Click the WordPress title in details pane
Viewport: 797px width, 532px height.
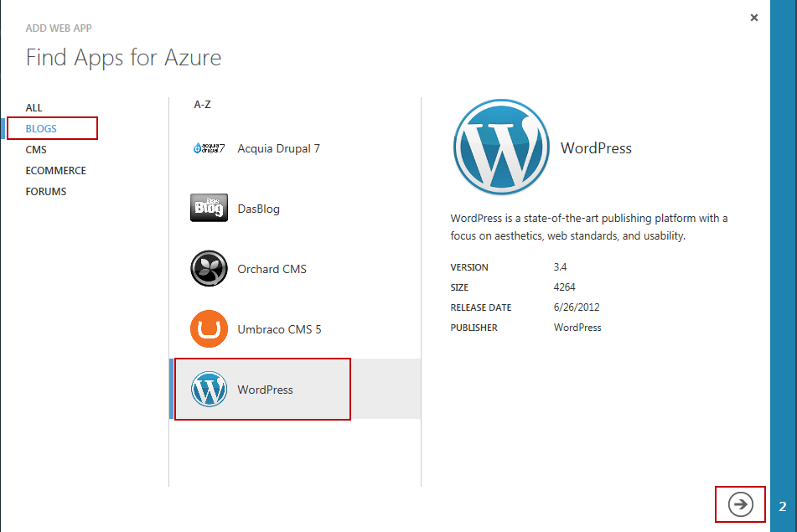click(596, 147)
